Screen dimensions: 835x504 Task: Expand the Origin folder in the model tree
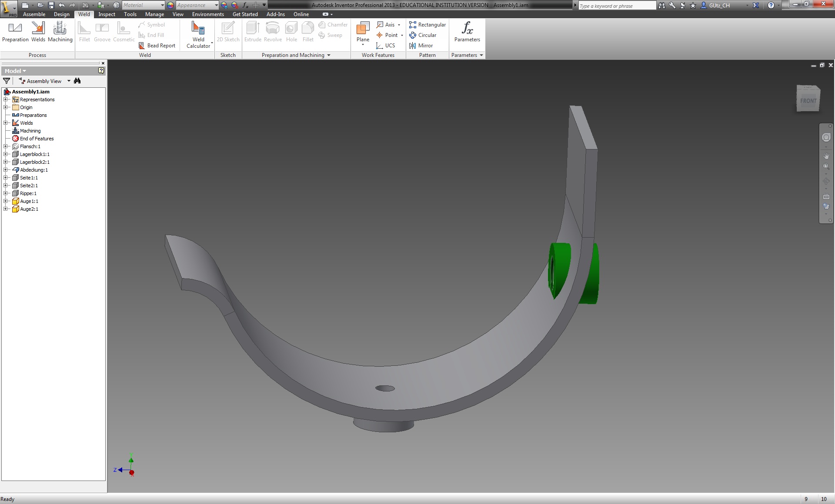[x=6, y=107]
